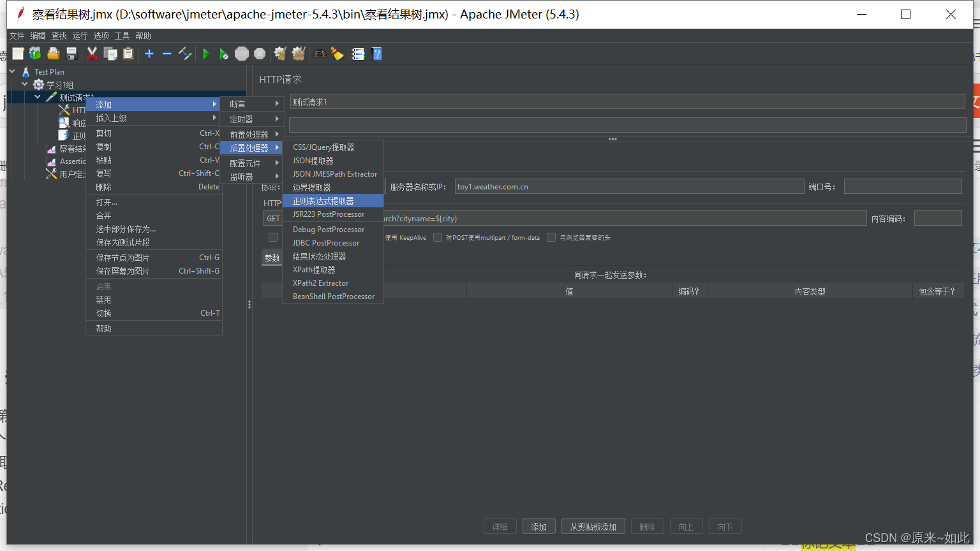The image size is (980, 551).
Task: Expand the 插入上级 submenu
Action: point(154,118)
